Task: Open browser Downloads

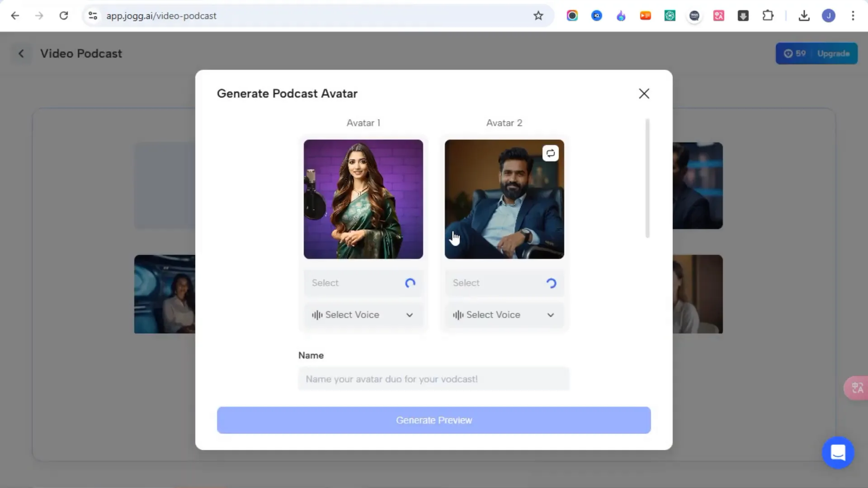Action: 804,16
